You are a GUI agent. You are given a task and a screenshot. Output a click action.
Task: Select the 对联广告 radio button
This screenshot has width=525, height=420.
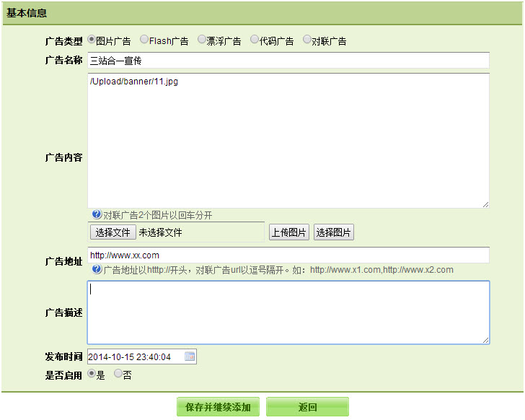[306, 40]
